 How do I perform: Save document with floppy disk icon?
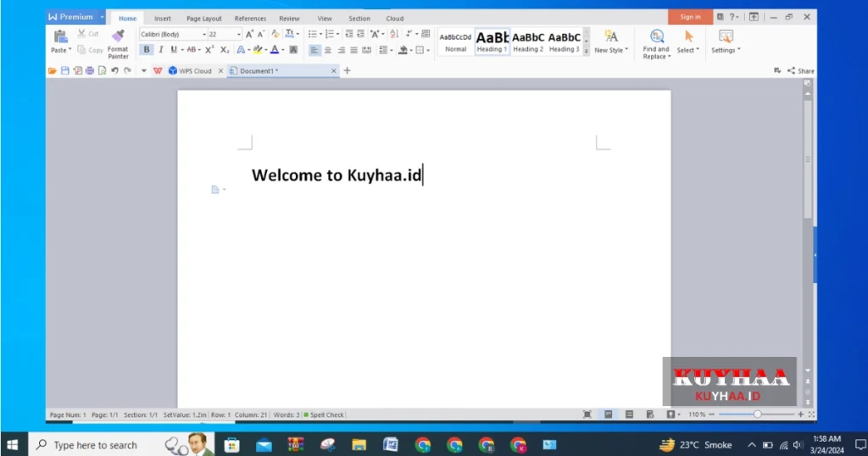[x=64, y=71]
